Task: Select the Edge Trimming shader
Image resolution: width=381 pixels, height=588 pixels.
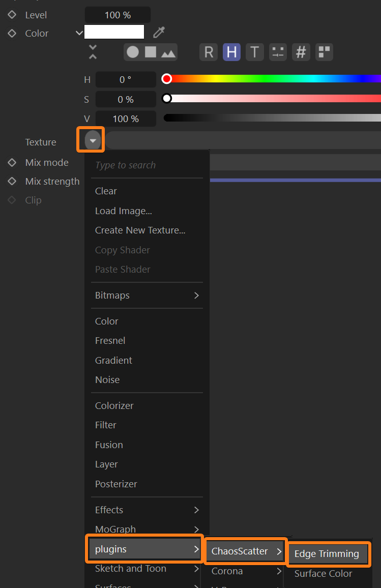Action: 329,554
